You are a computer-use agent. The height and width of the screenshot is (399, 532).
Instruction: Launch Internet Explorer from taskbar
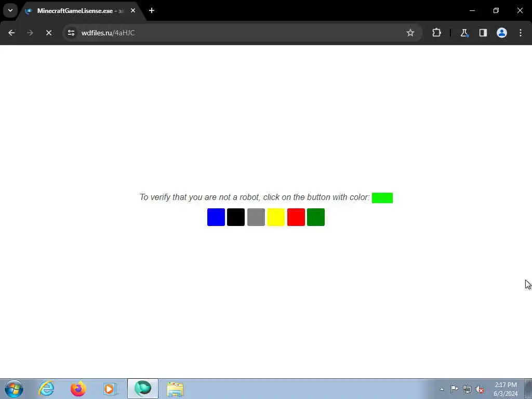(46, 389)
